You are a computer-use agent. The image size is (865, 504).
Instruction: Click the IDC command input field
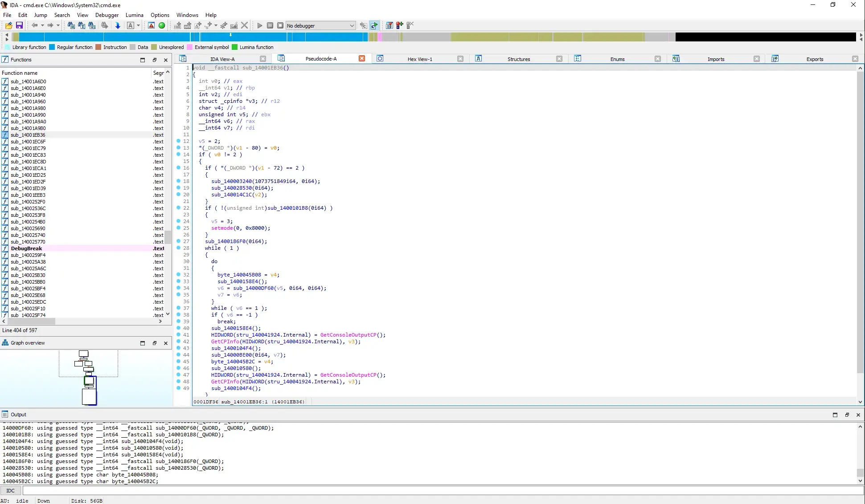[443, 490]
